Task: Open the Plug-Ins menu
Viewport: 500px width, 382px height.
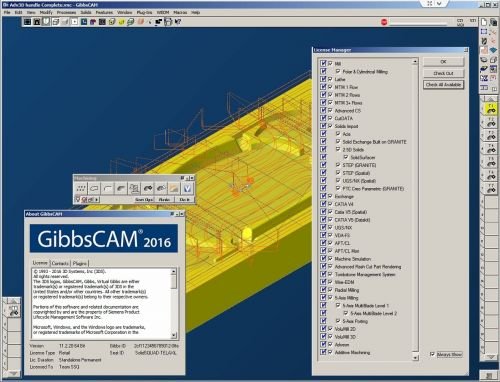Action: point(144,12)
